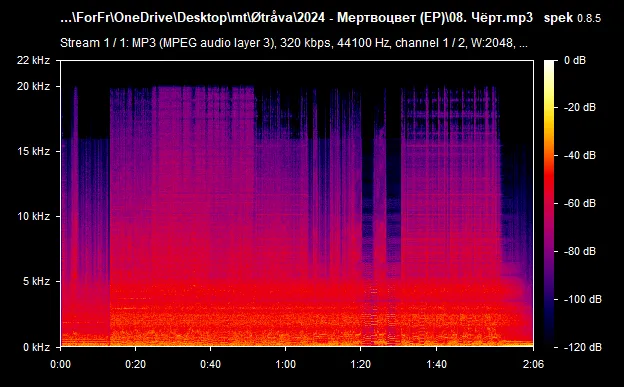
Task: Click the 1:20 time marker
Action: [361, 364]
